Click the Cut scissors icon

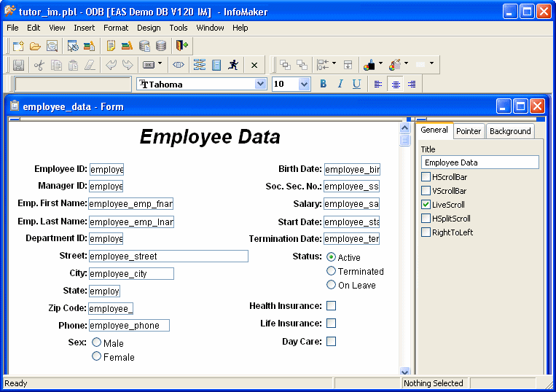39,66
